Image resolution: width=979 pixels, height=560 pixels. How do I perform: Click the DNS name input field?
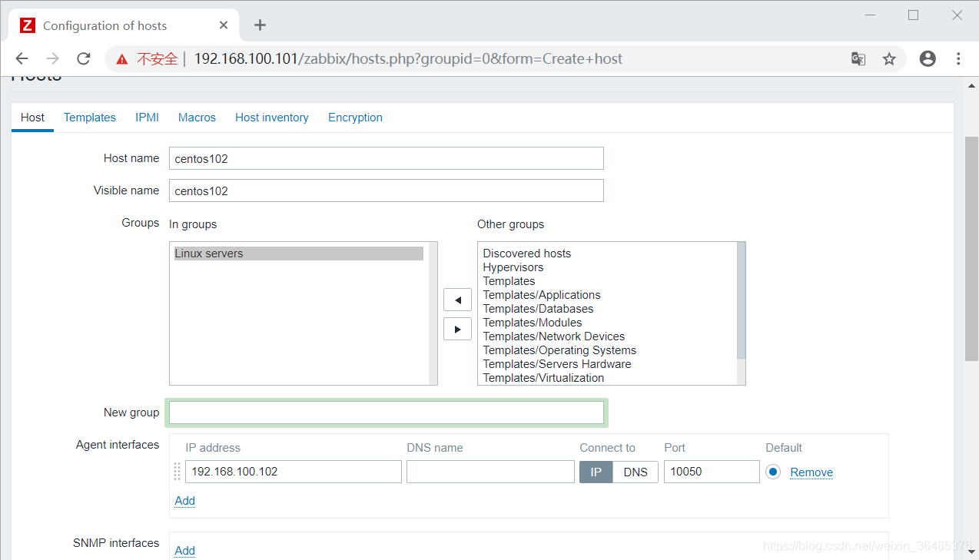click(490, 472)
